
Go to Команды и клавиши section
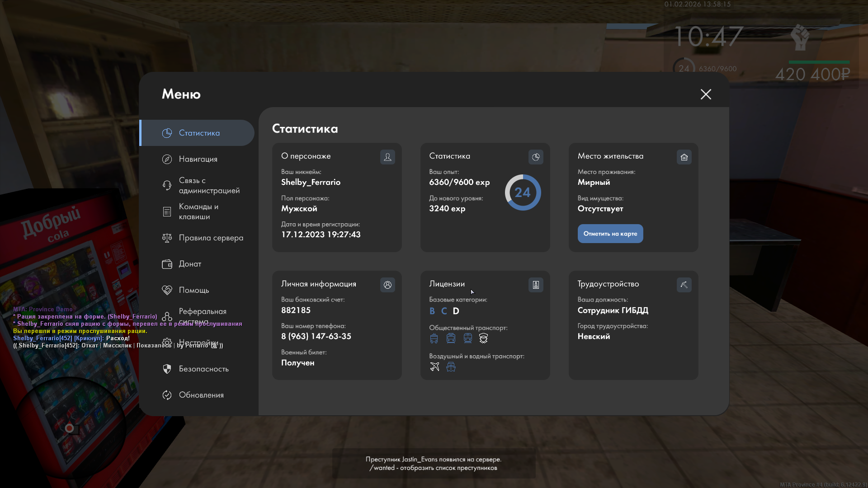[x=198, y=211]
